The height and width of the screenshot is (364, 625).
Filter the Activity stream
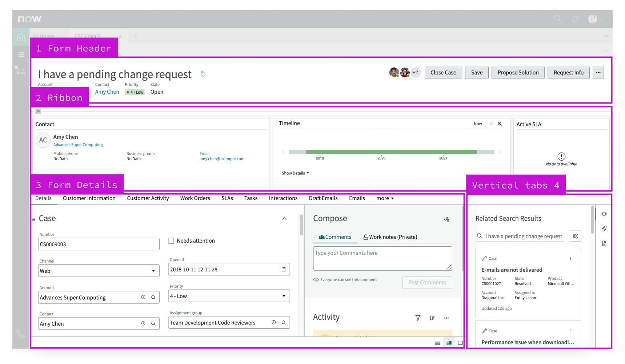[x=418, y=318]
